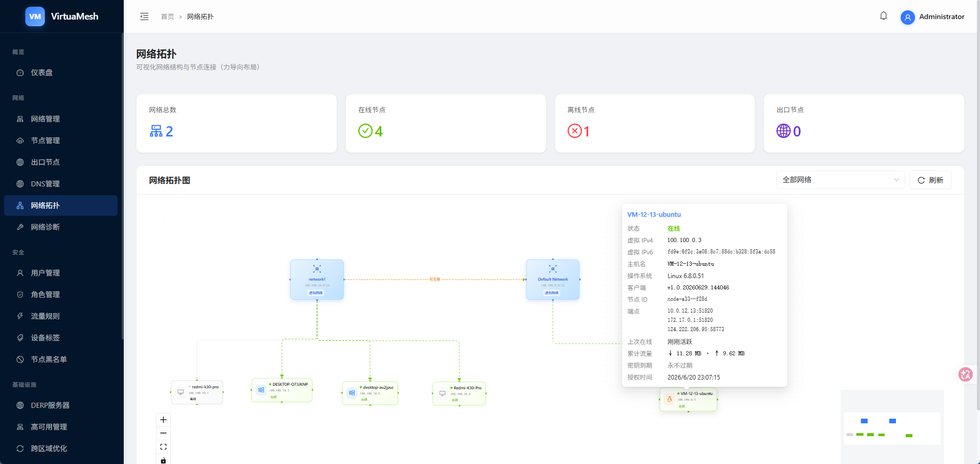Click the 流量规则 lightning icon
The image size is (980, 464).
click(x=20, y=316)
